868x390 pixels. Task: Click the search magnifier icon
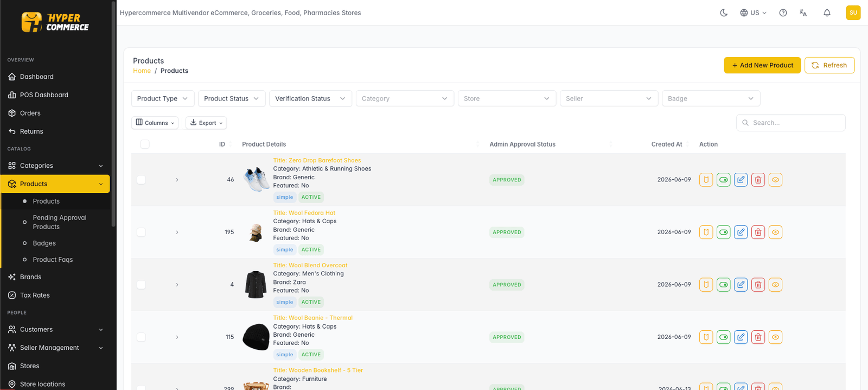point(745,123)
